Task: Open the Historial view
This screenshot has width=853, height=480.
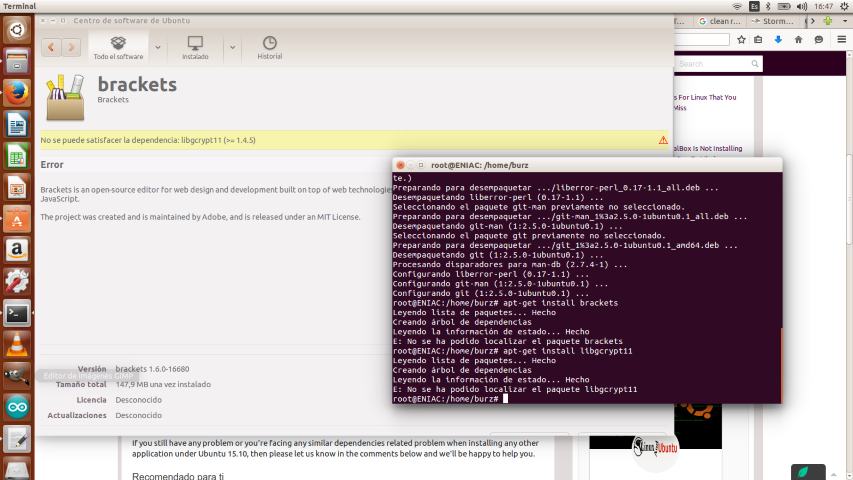Action: [270, 47]
